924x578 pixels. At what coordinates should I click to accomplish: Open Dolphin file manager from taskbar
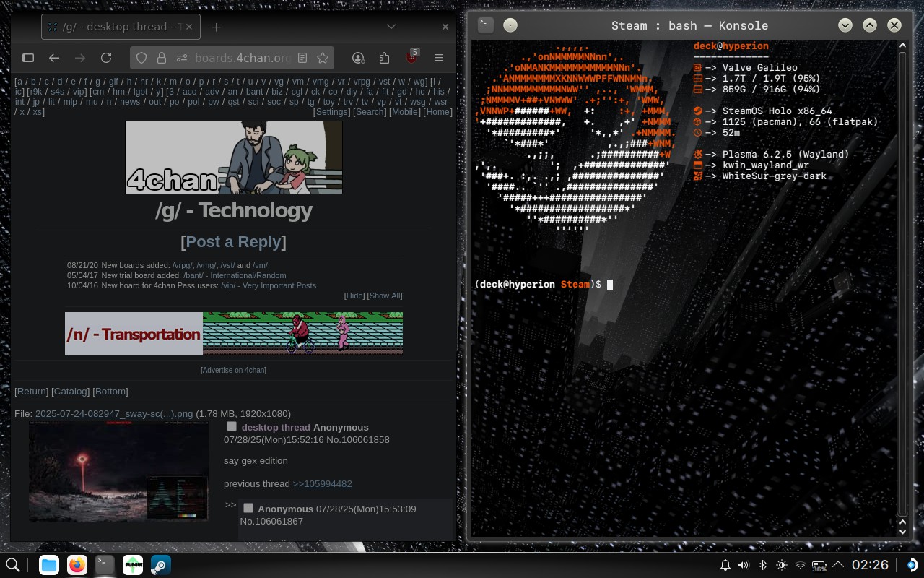pos(49,565)
